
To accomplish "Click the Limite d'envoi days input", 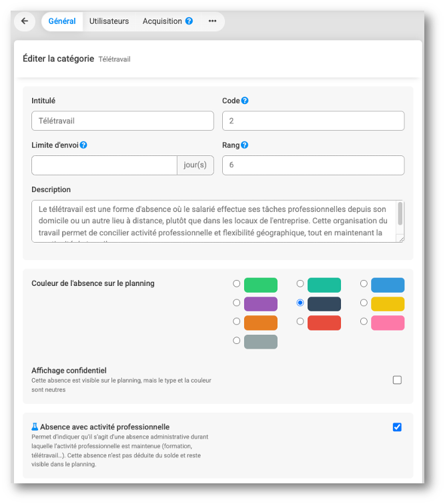I will coord(103,165).
